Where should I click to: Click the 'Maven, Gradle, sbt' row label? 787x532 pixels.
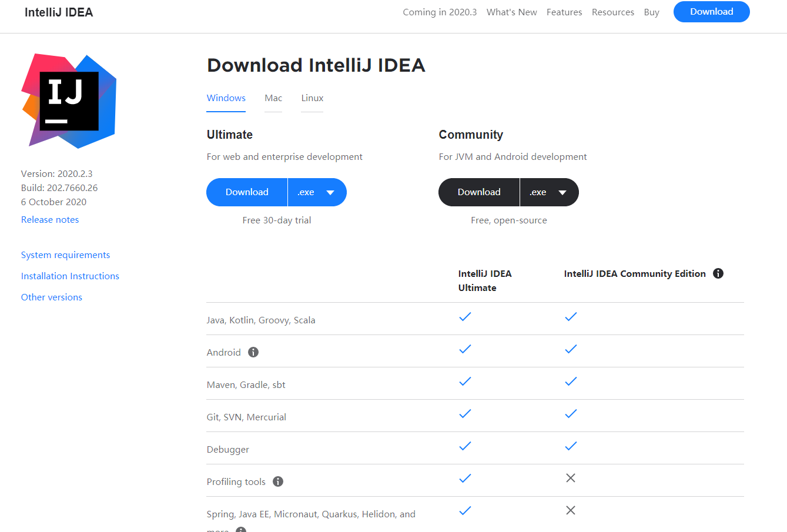(x=246, y=385)
